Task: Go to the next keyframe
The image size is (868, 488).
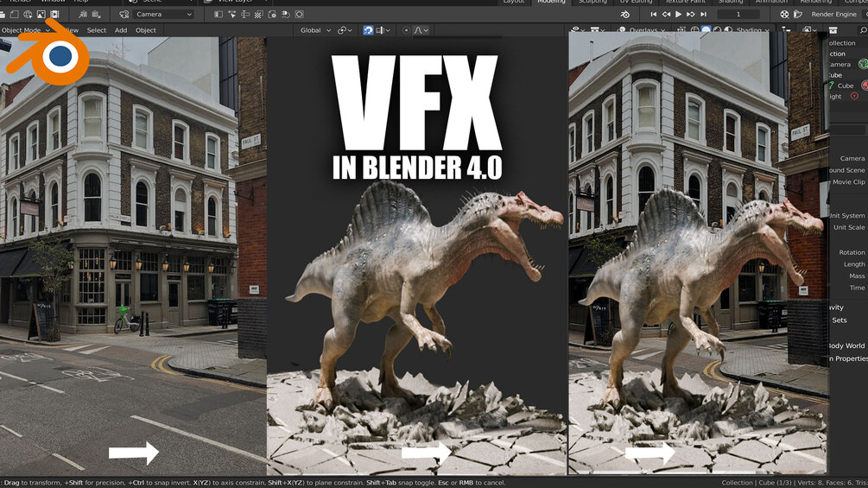Action: (x=690, y=15)
